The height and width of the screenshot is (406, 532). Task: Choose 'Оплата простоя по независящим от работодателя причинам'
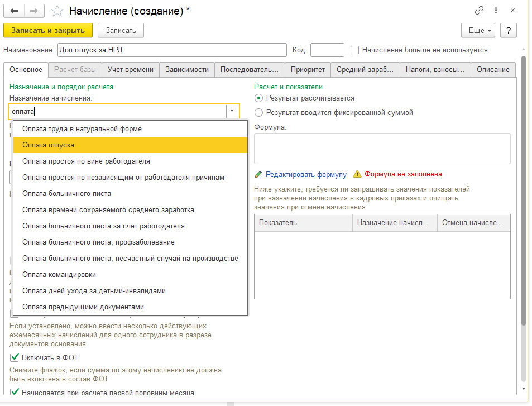(x=130, y=177)
